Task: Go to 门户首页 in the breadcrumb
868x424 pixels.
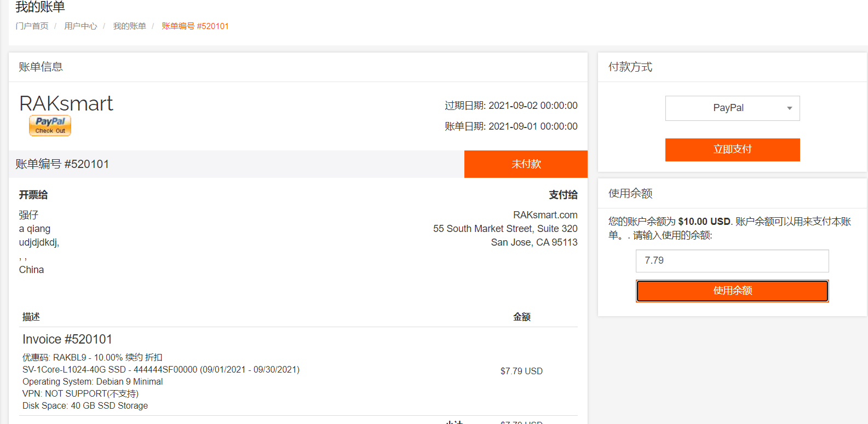Action: [32, 26]
